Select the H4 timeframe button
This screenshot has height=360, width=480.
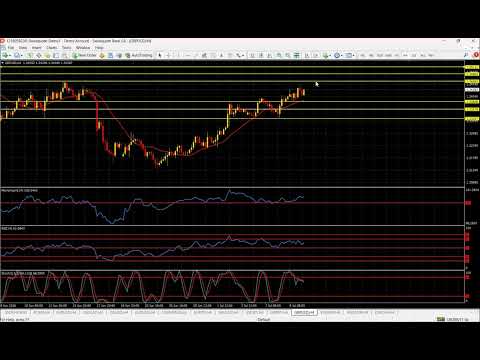coord(405,55)
